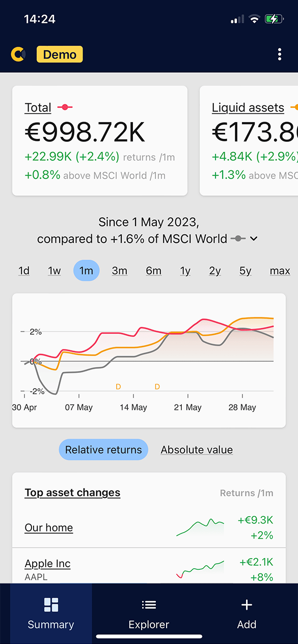The height and width of the screenshot is (644, 298).
Task: Open Top asset changes heading
Action: 72,492
